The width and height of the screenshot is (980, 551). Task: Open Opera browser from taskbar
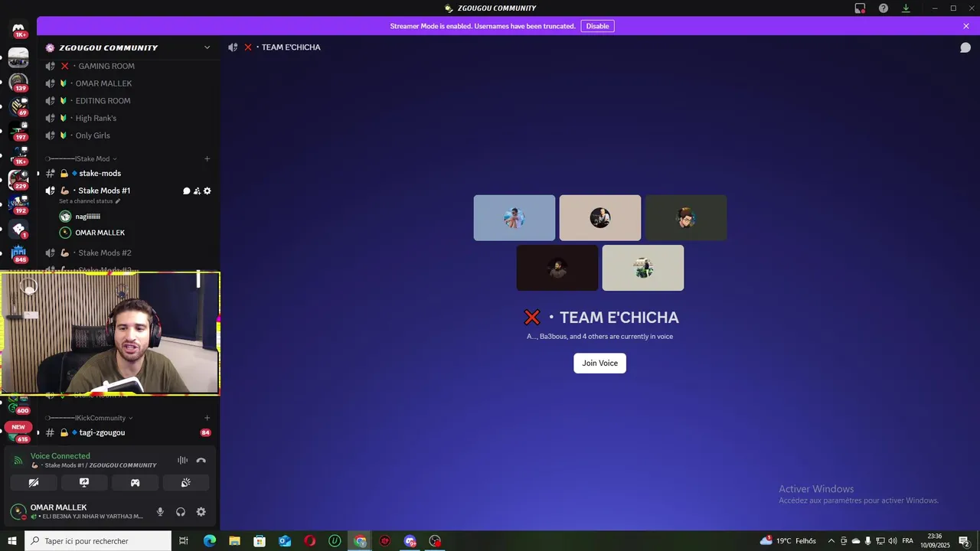click(x=310, y=541)
